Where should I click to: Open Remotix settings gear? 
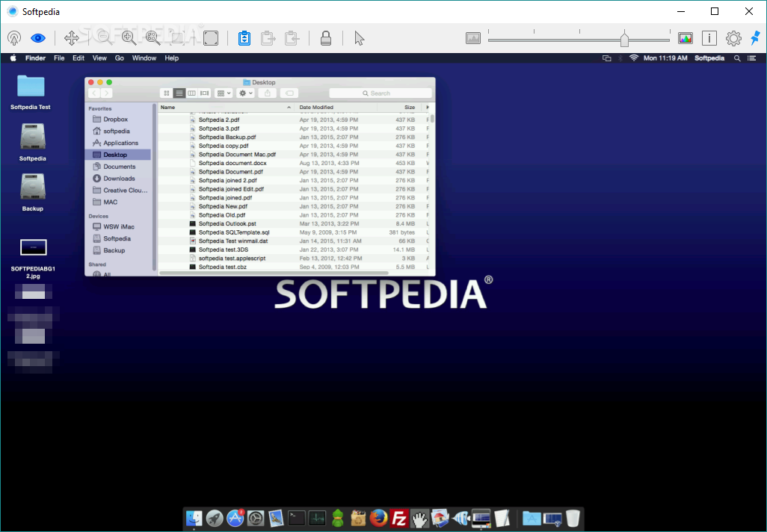pos(733,38)
